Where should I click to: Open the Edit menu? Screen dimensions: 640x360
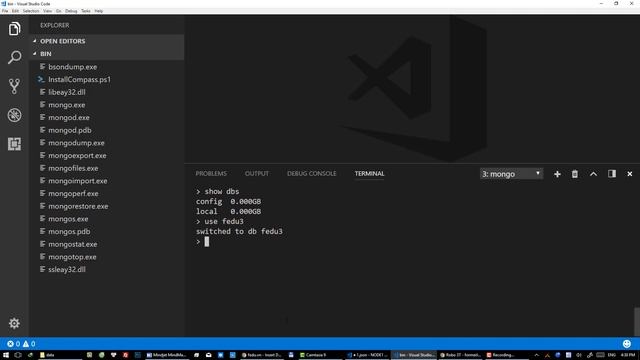click(x=15, y=11)
